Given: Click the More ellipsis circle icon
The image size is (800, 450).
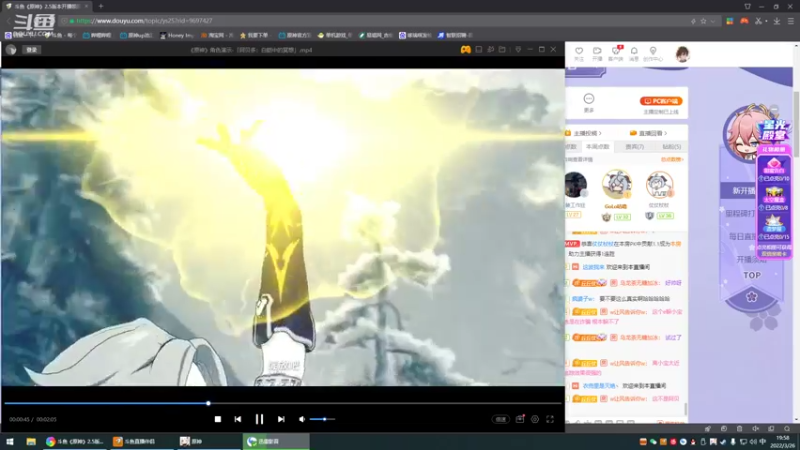Looking at the screenshot, I should pyautogui.click(x=589, y=98).
